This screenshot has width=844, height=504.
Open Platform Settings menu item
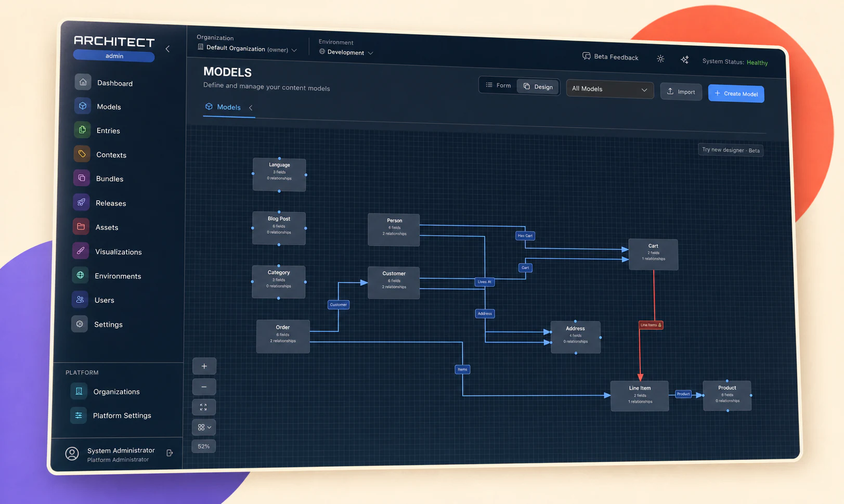[122, 416]
